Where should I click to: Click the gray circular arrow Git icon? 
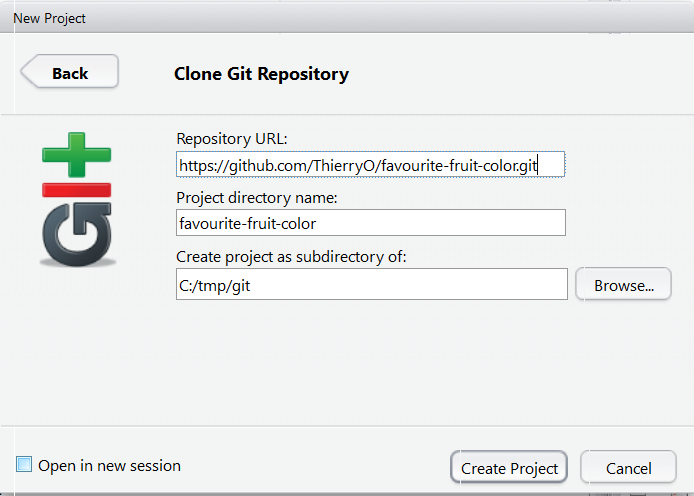77,234
